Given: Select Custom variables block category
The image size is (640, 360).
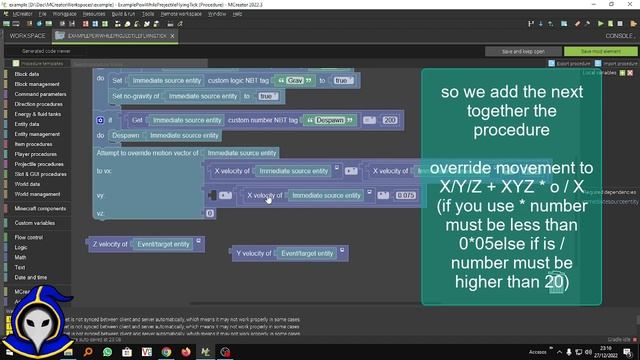Looking at the screenshot, I should [x=35, y=223].
